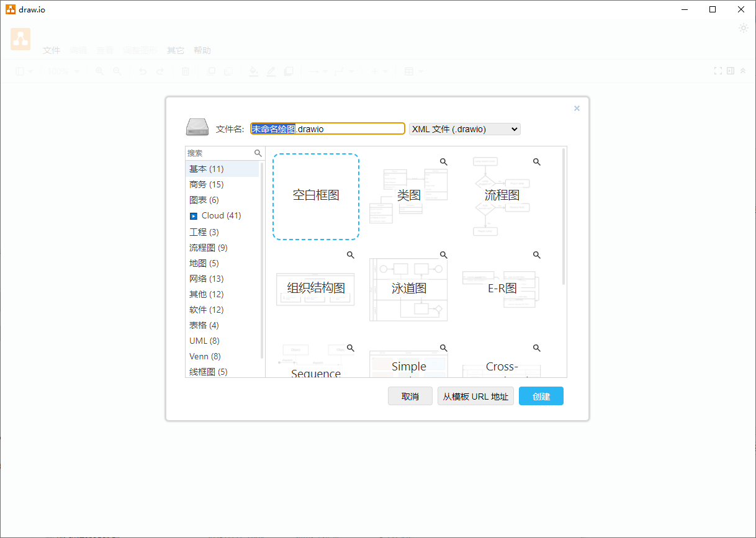
Task: Open the 文件 menu
Action: [x=52, y=51]
